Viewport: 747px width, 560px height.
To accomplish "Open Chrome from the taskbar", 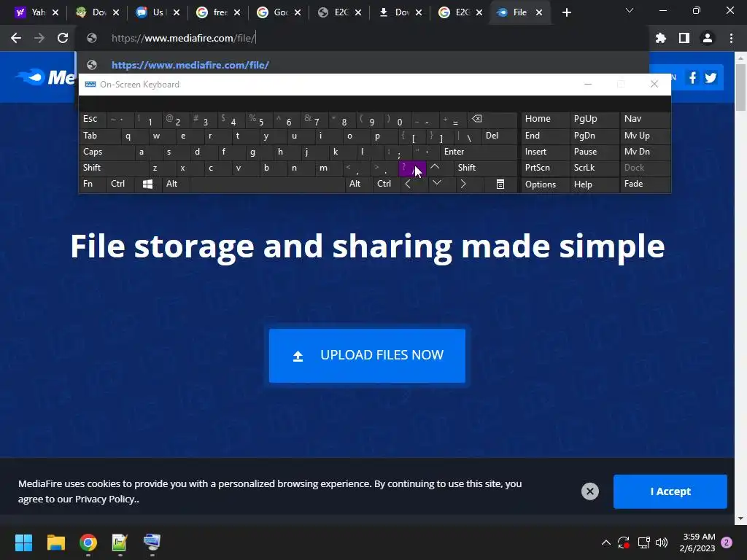I will [88, 542].
